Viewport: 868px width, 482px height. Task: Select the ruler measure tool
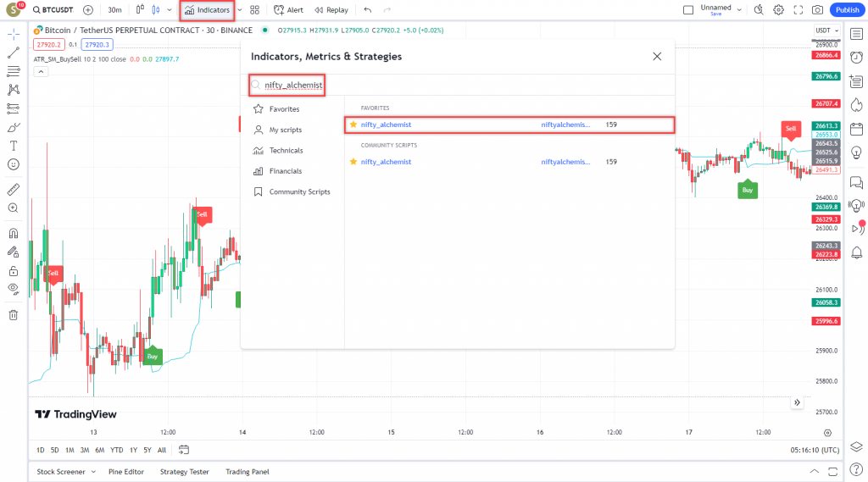[x=14, y=189]
